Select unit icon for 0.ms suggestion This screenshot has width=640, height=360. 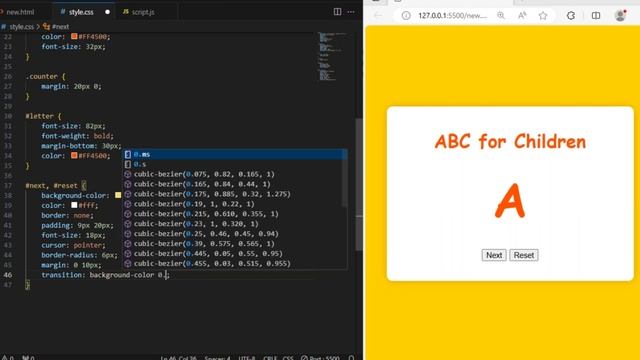coord(128,154)
